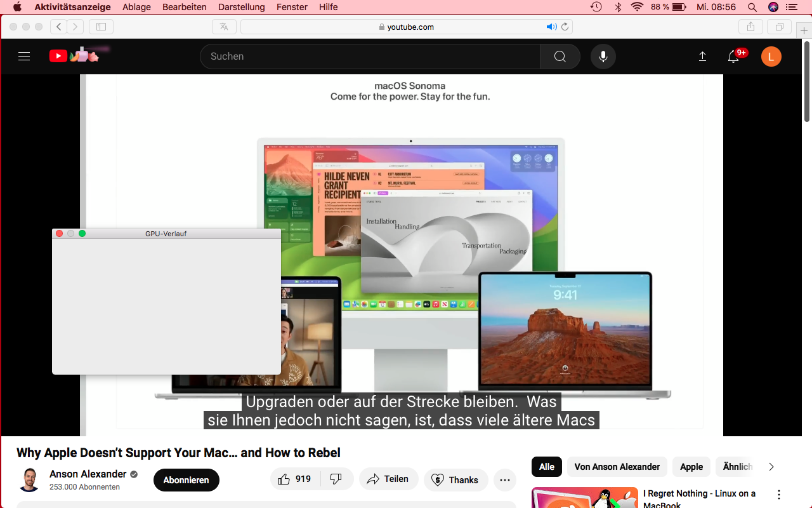This screenshot has height=508, width=812.
Task: Open options menu for the Linux on a MacBook video
Action: coord(779,495)
